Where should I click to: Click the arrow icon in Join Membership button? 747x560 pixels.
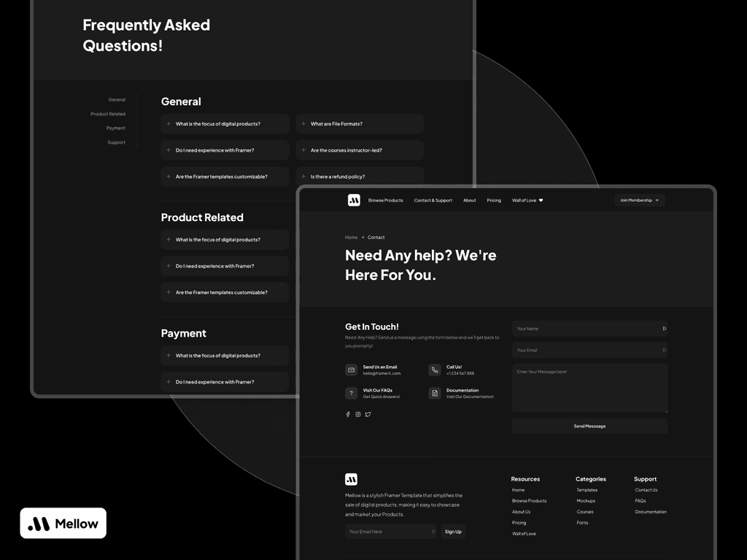coord(657,201)
